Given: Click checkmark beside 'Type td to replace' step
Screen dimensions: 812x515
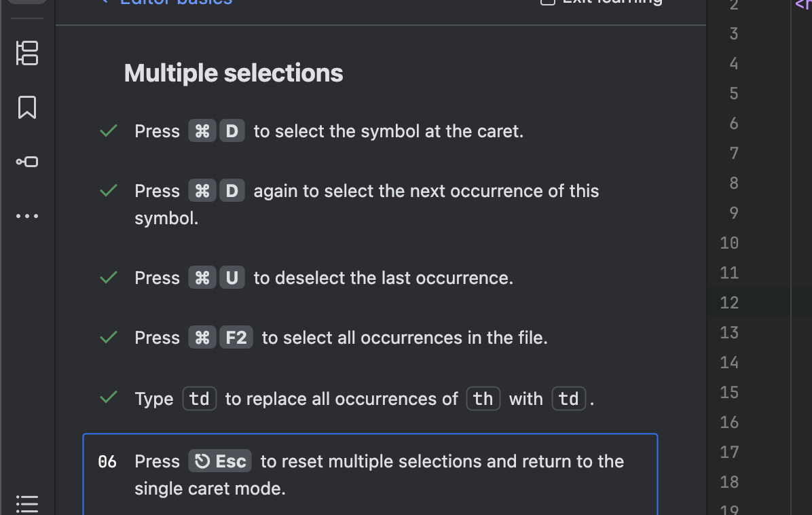Looking at the screenshot, I should 109,398.
